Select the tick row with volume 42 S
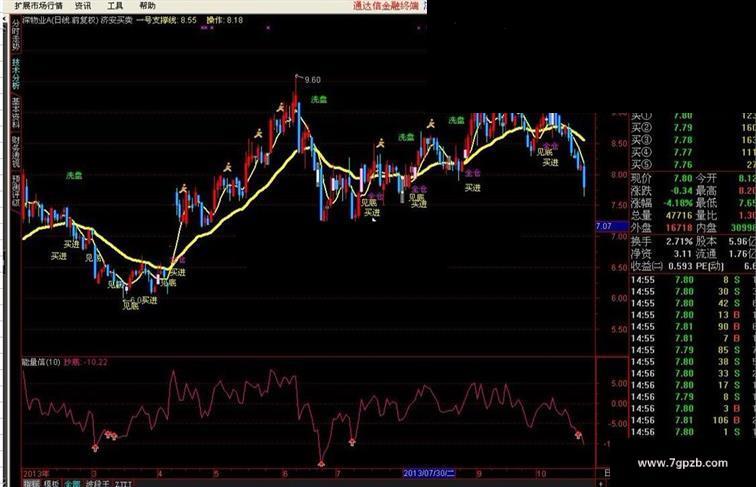 (693, 303)
